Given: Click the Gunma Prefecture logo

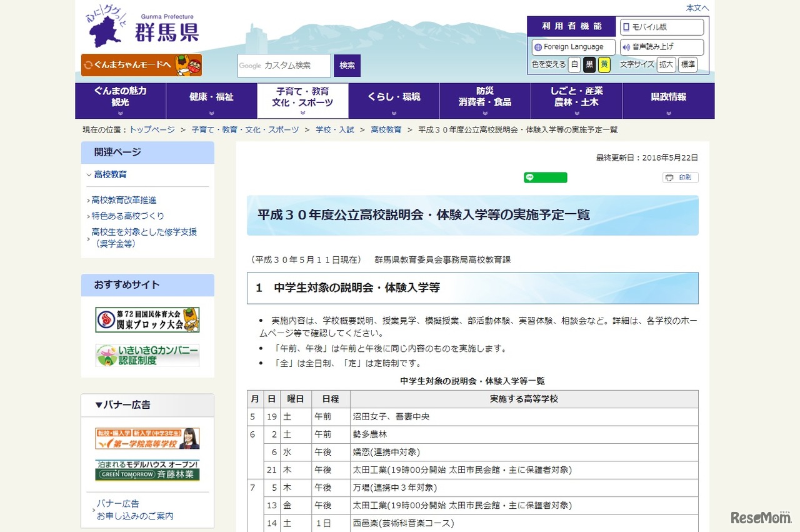Looking at the screenshot, I should click(x=143, y=30).
